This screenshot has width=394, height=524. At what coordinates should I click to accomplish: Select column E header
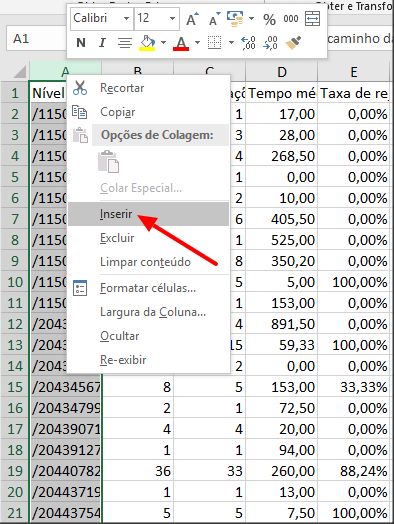[x=354, y=72]
